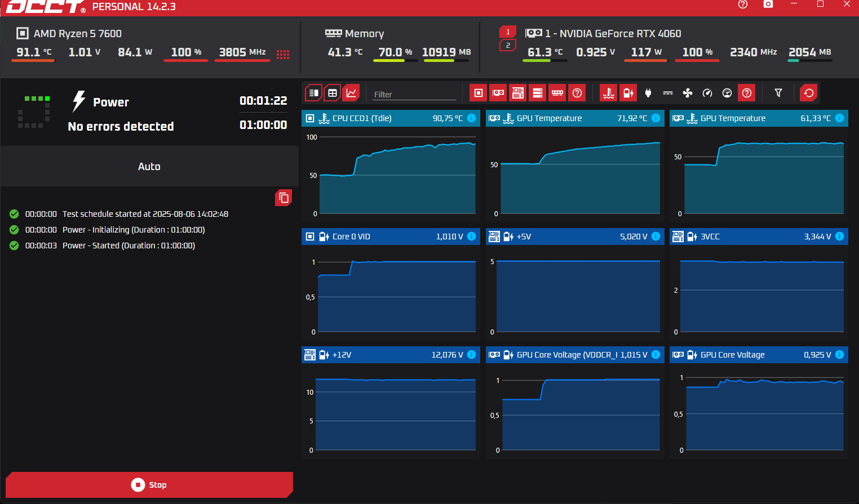Stop the running Power test
The height and width of the screenshot is (504, 859).
click(149, 485)
